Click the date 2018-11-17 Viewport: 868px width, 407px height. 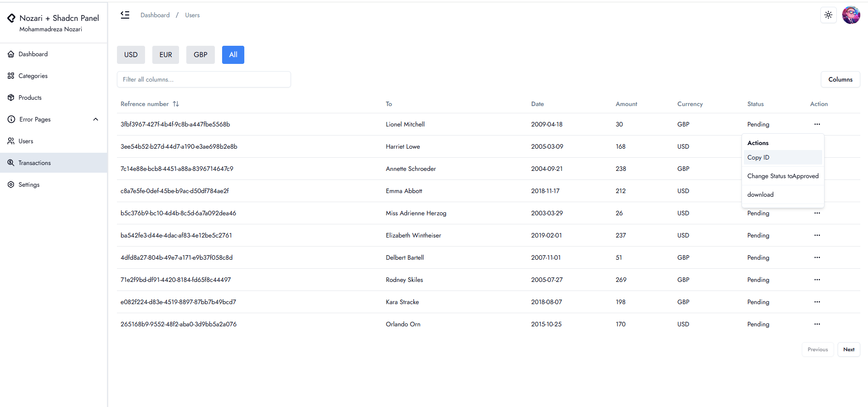[545, 191]
